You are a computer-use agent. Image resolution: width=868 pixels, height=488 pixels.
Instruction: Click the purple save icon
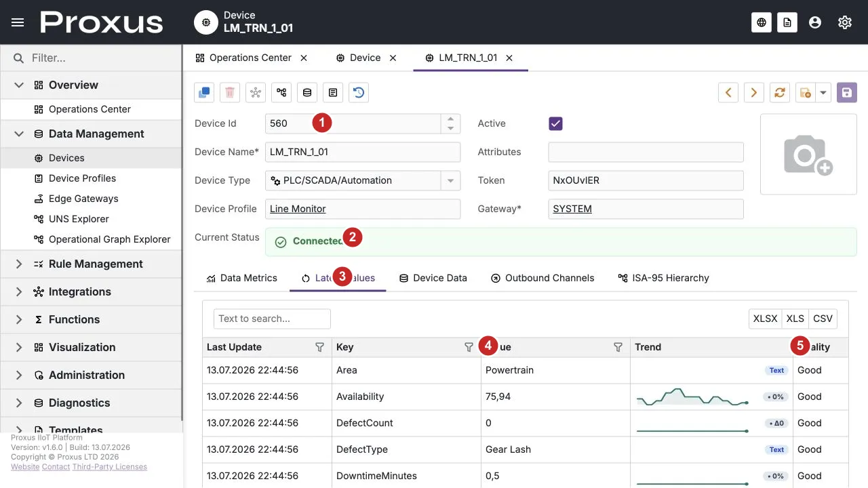pyautogui.click(x=847, y=93)
